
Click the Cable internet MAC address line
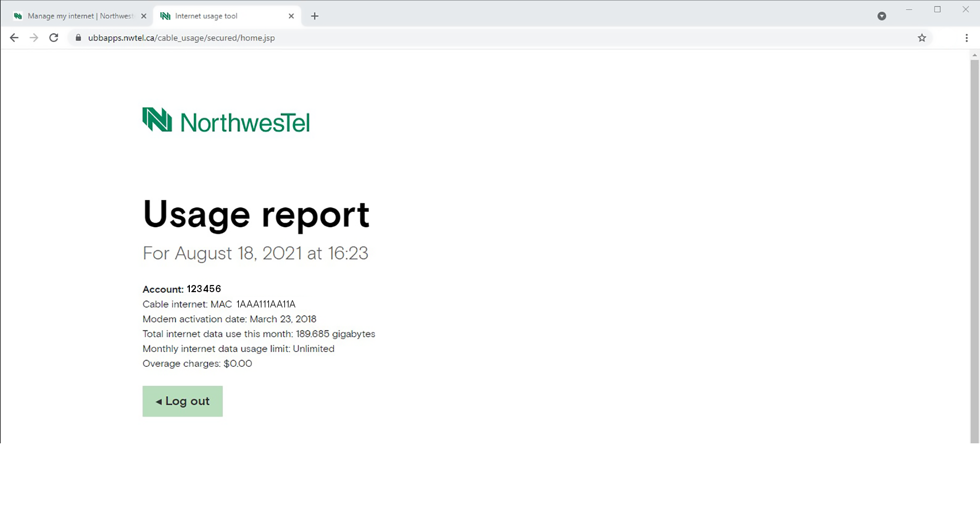click(219, 304)
